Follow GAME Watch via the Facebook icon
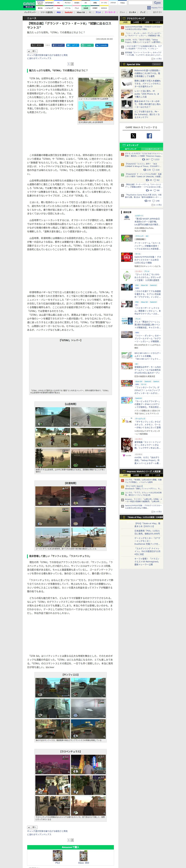 pyautogui.click(x=149, y=136)
